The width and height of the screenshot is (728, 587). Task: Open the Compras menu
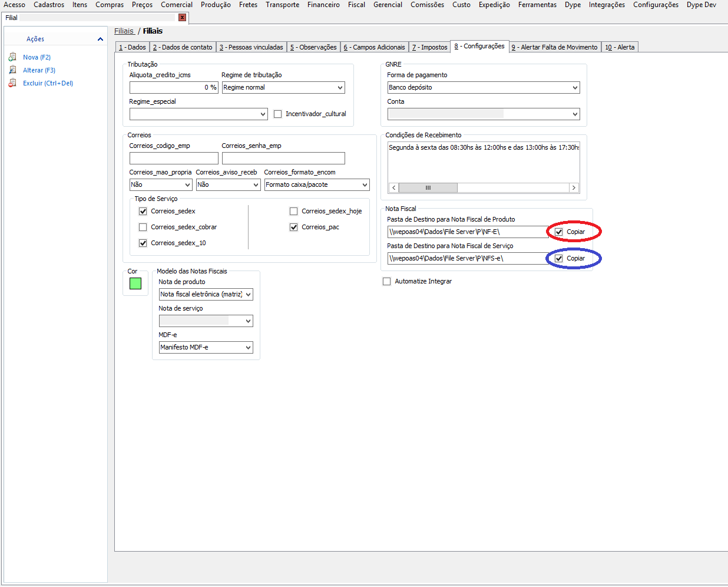point(110,5)
